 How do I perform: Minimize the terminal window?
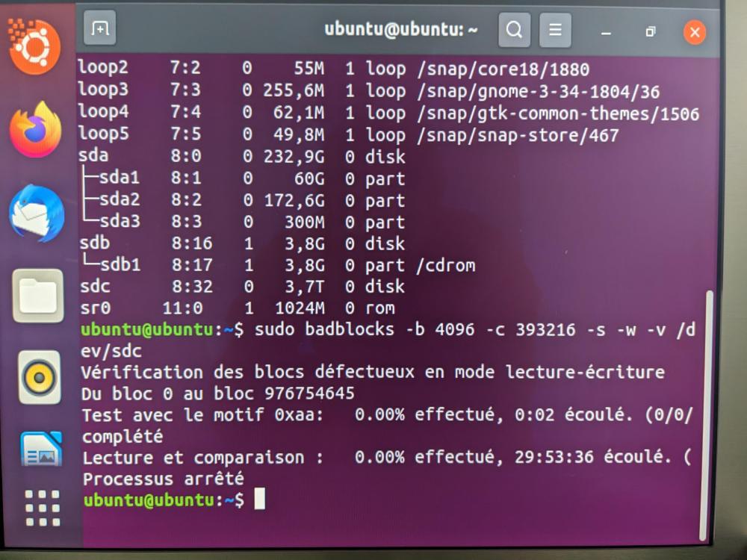click(606, 32)
